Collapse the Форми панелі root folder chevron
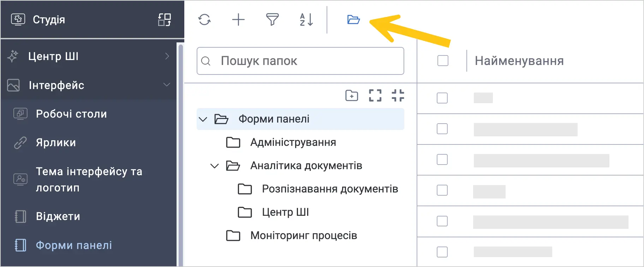Viewport: 644px width, 267px height. [x=203, y=119]
